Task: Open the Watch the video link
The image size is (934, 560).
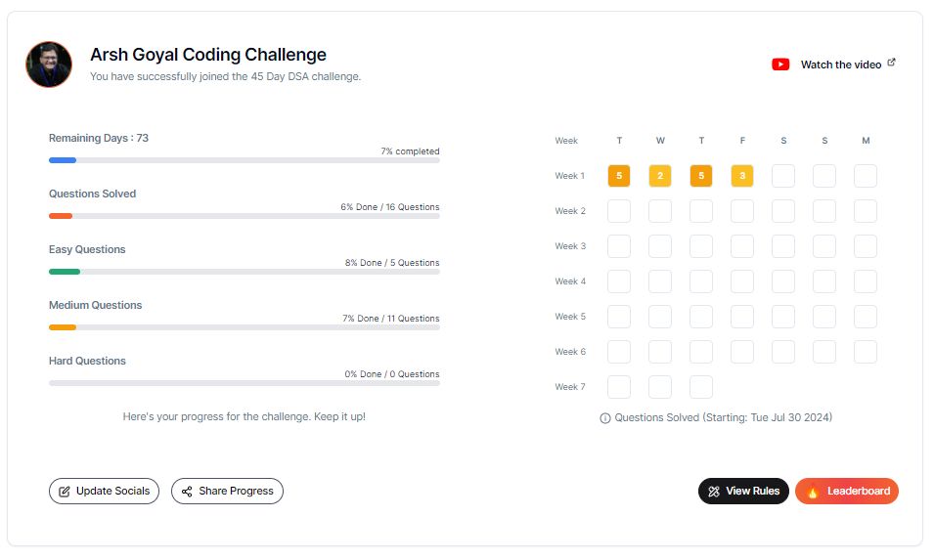Action: pyautogui.click(x=840, y=65)
